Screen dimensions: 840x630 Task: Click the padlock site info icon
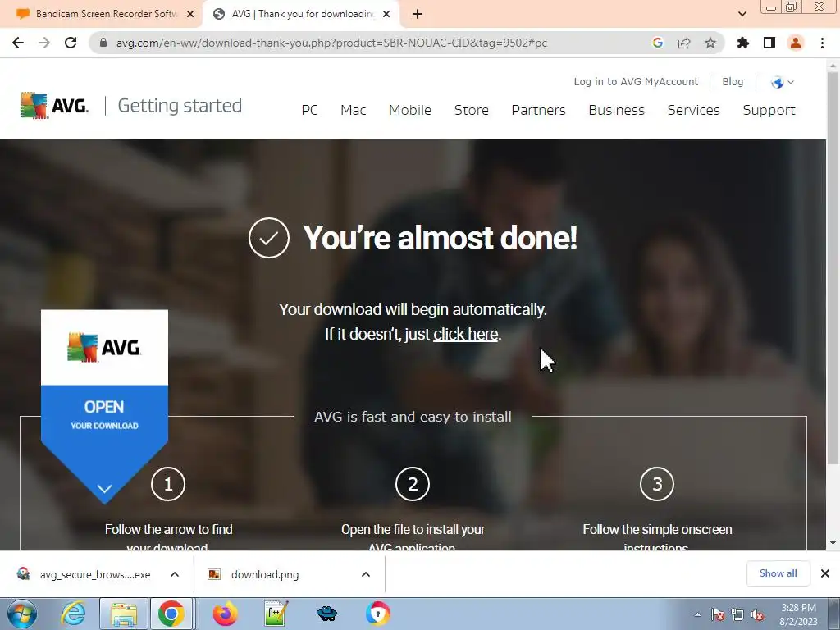coord(103,43)
